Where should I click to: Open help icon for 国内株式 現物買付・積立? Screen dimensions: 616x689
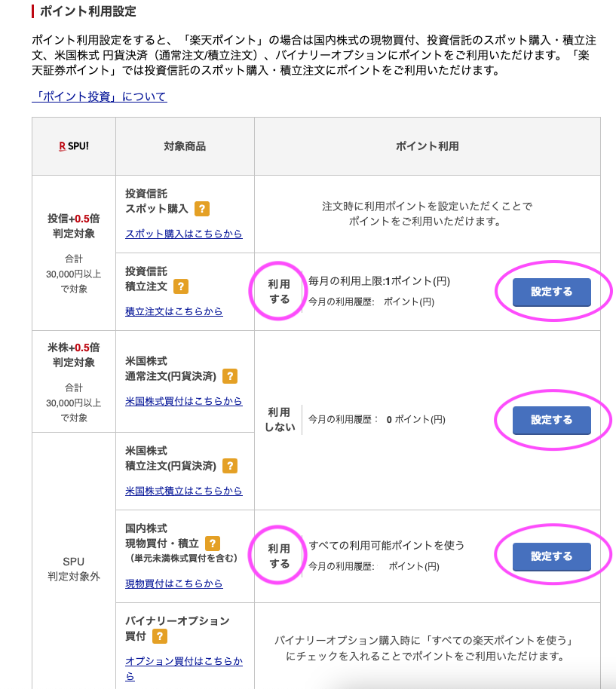click(x=212, y=544)
